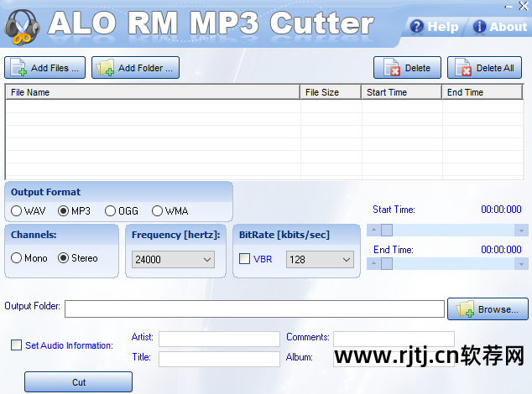Click the headphones and scissors app logo
This screenshot has height=394, width=532.
coord(22,27)
